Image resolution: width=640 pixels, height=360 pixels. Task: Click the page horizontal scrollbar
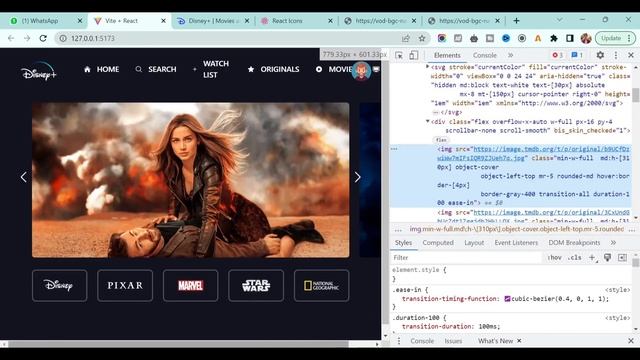pyautogui.click(x=178, y=344)
